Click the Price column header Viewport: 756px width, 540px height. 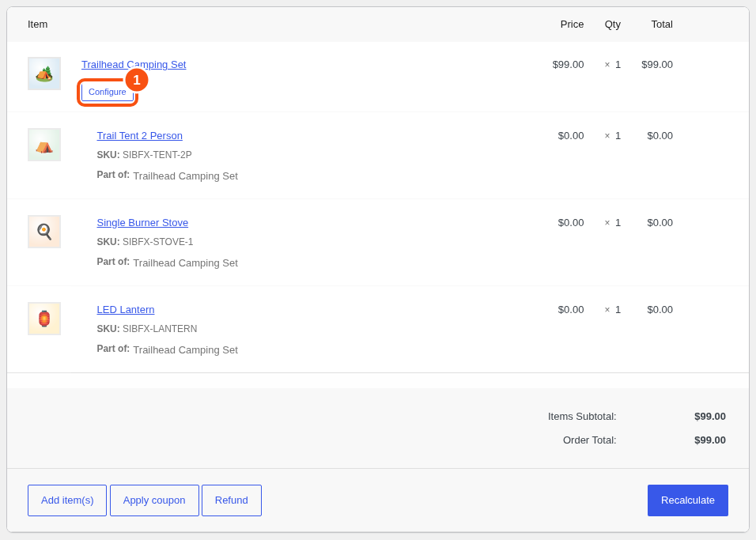(572, 24)
